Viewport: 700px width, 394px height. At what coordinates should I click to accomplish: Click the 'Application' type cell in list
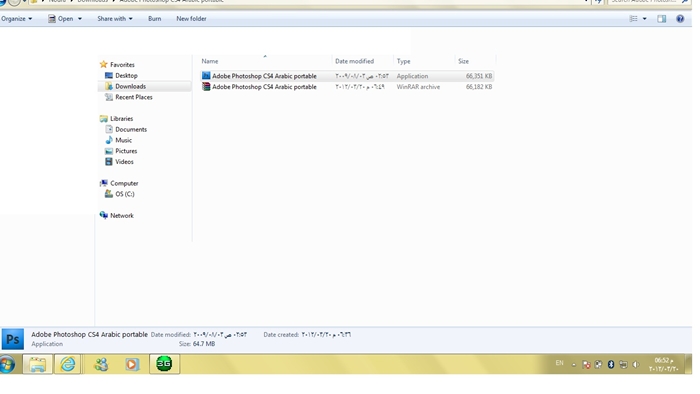[412, 76]
